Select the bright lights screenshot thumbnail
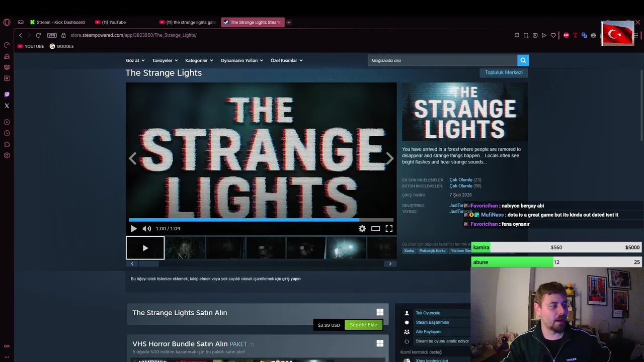Image resolution: width=644 pixels, height=362 pixels. coord(346,248)
